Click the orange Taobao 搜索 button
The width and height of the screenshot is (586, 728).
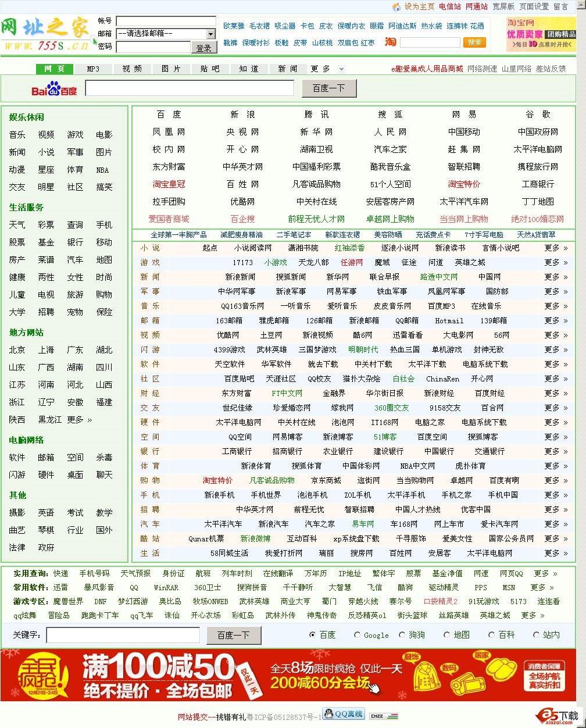474,42
